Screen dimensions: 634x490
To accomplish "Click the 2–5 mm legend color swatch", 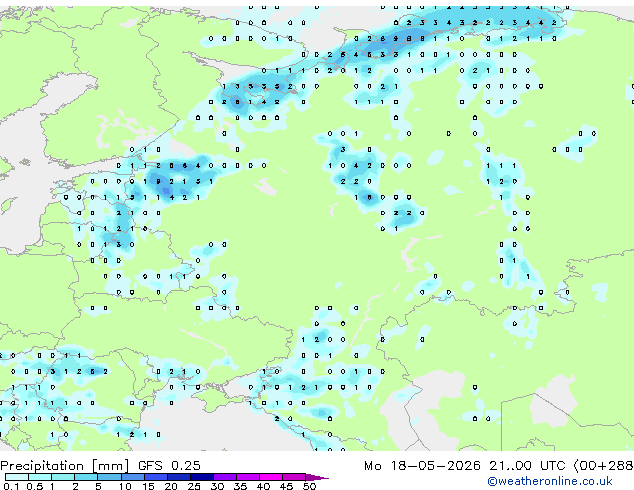I will pyautogui.click(x=86, y=477).
